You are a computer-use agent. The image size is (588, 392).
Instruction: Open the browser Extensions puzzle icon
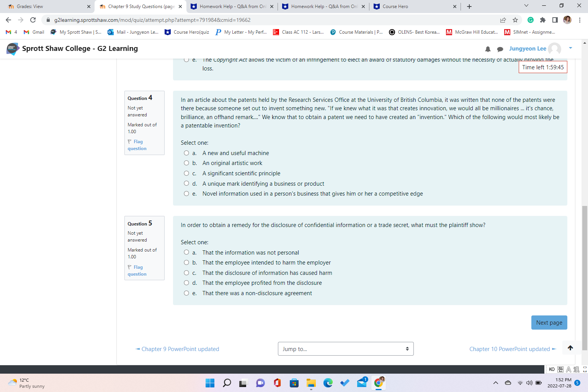pos(543,20)
